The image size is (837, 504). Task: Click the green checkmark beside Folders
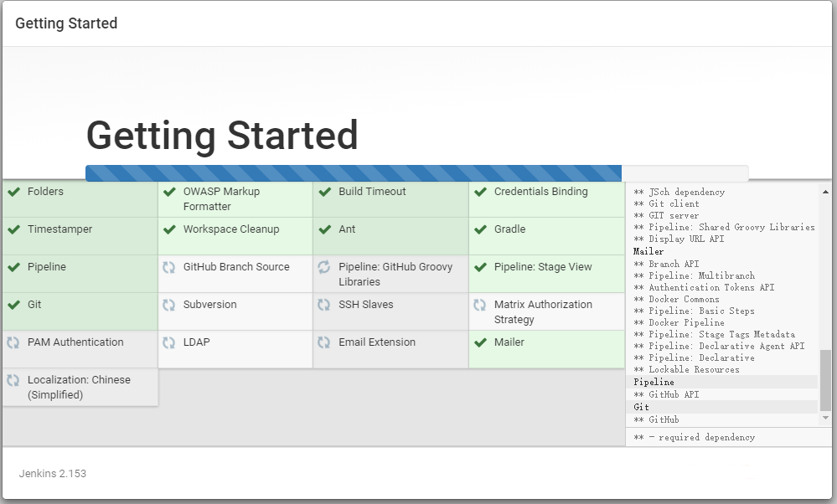[x=13, y=192]
